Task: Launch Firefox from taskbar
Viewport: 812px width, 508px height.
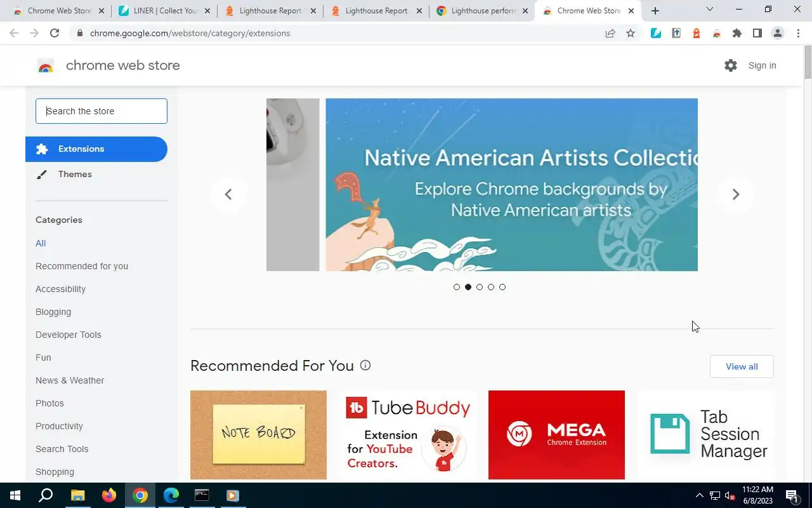Action: click(x=109, y=495)
